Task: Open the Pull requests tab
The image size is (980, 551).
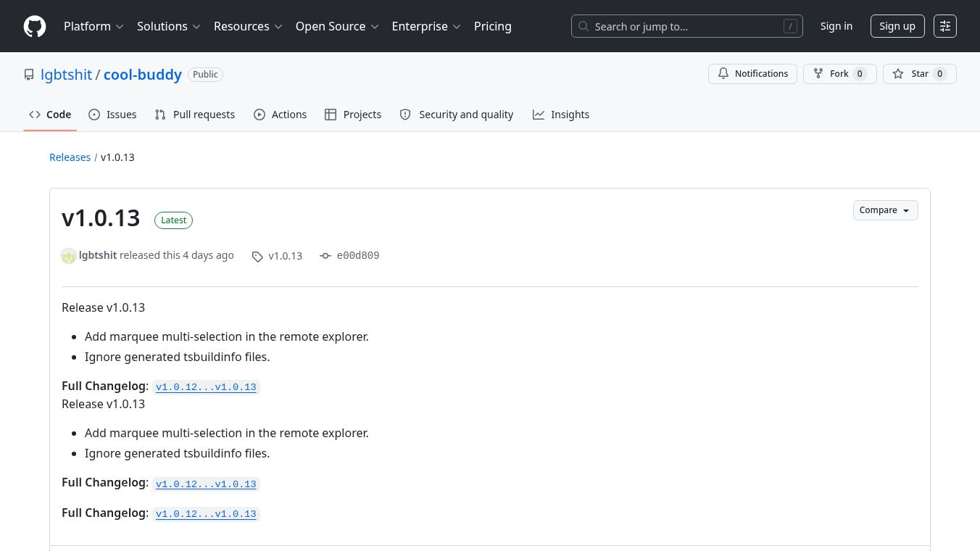Action: (x=195, y=115)
